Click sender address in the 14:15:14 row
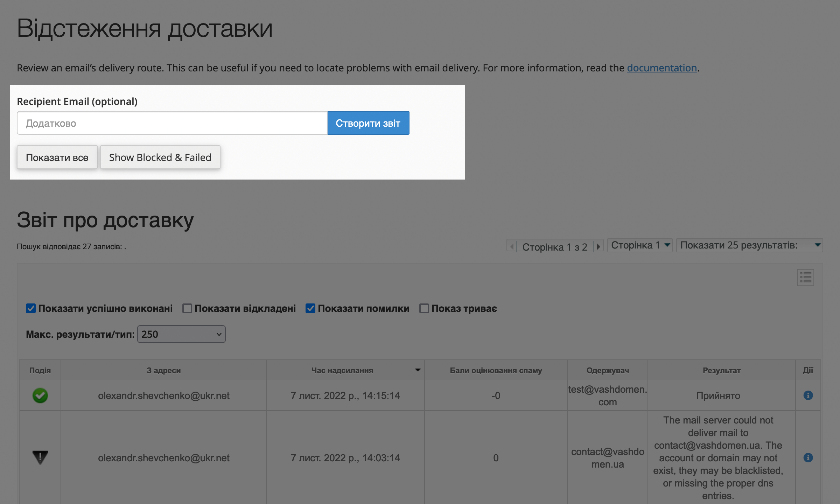Screen dimensions: 840x504 [164, 395]
